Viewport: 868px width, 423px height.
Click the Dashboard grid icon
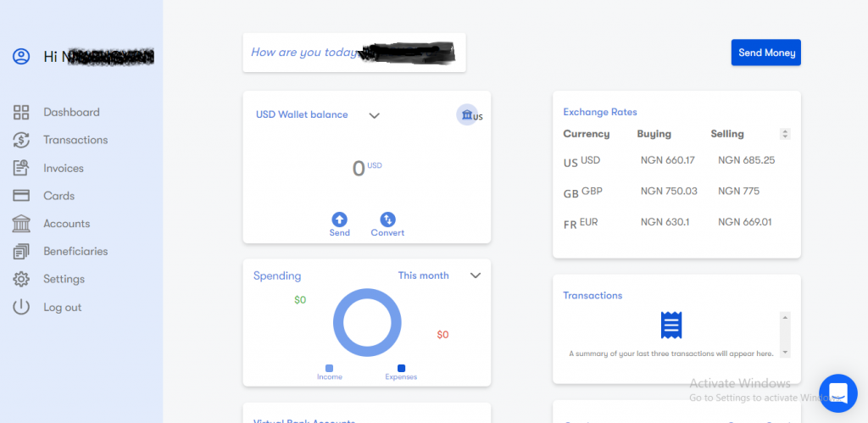click(21, 113)
